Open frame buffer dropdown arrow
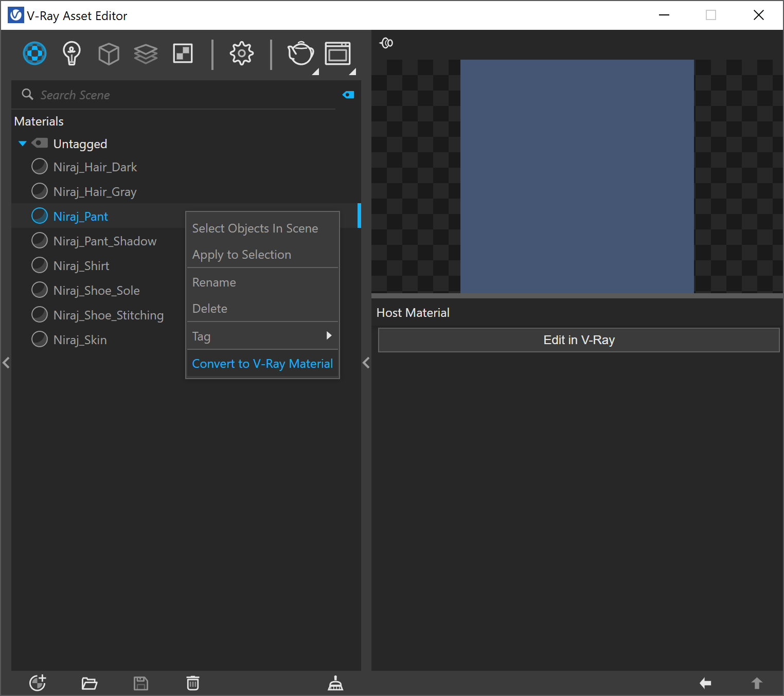 click(353, 72)
